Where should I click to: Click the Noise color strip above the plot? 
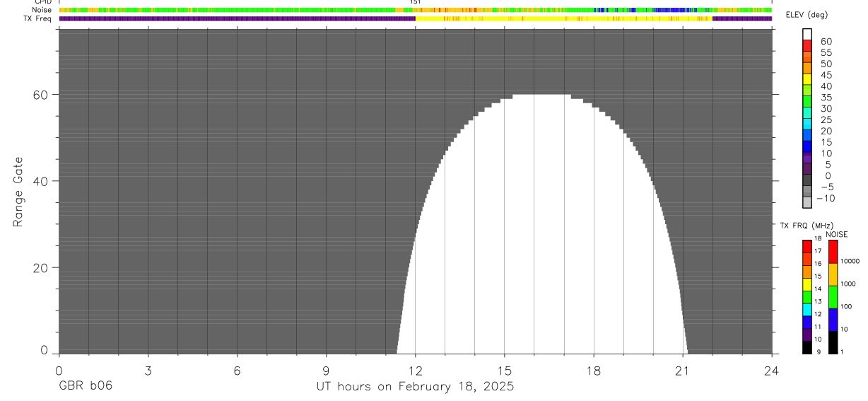416,10
